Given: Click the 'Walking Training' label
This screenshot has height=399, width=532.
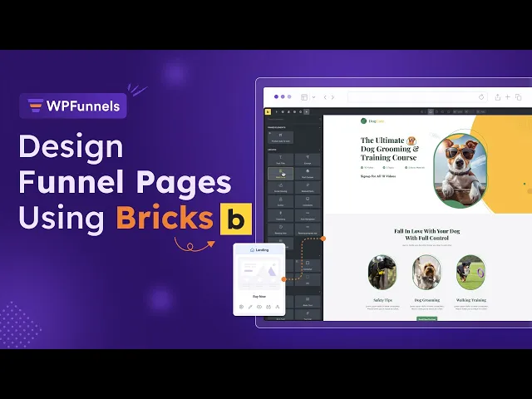Looking at the screenshot, I should pos(471,300).
